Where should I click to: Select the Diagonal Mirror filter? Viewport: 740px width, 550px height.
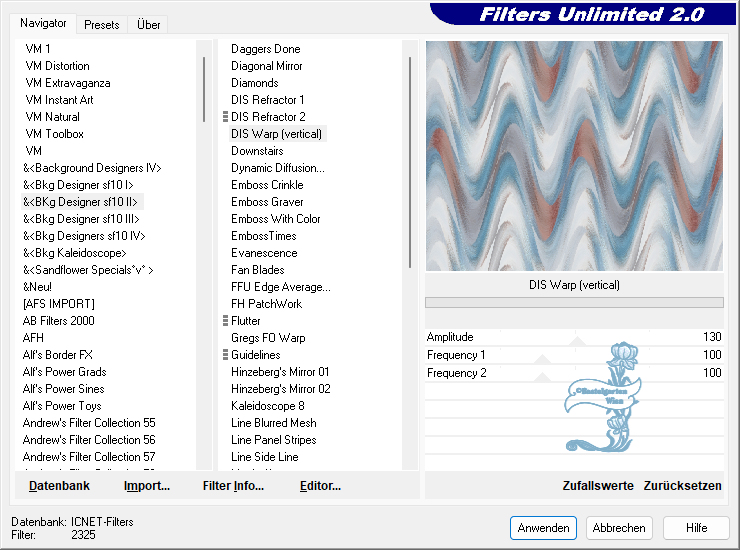[267, 66]
